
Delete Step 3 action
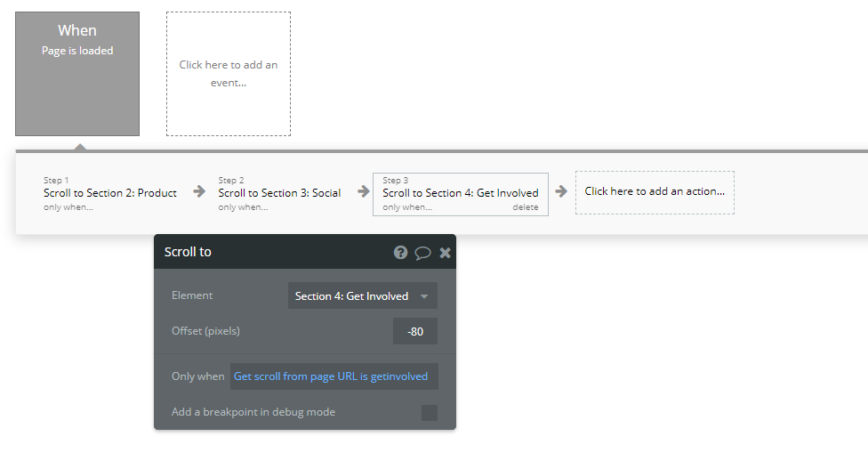click(x=526, y=207)
